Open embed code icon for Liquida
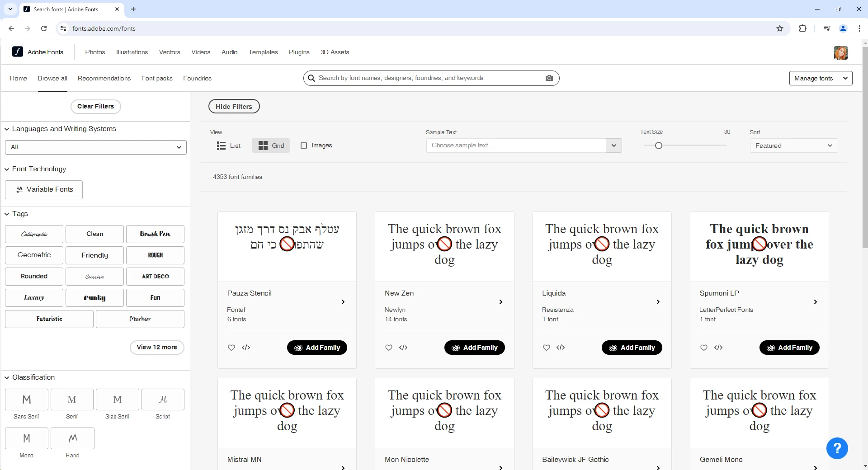 click(x=561, y=348)
